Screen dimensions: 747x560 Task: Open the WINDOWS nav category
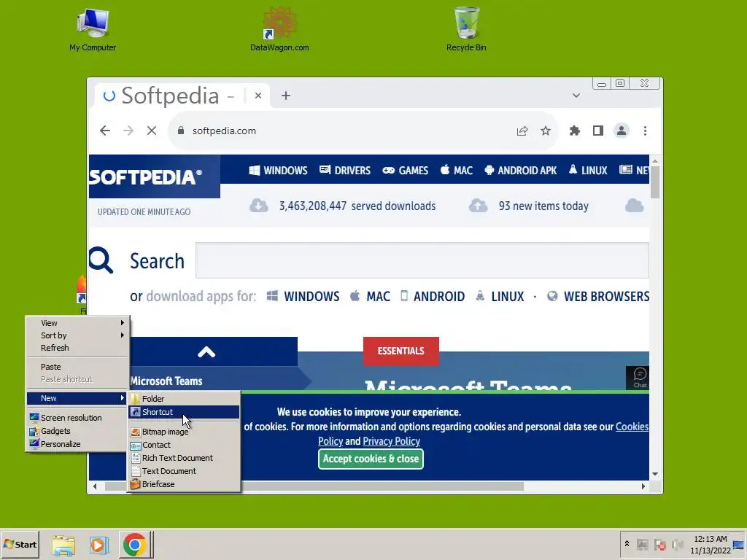click(278, 171)
